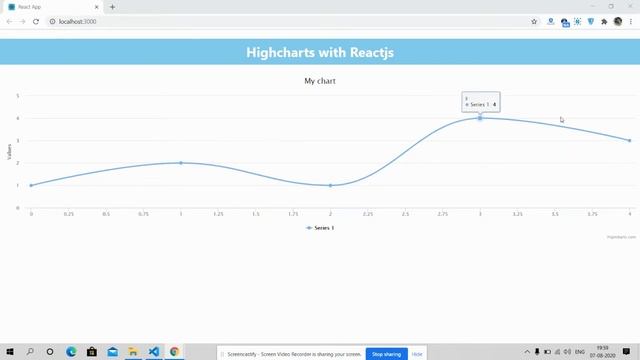Open Cortana from the taskbar
The image size is (640, 360).
click(50, 351)
